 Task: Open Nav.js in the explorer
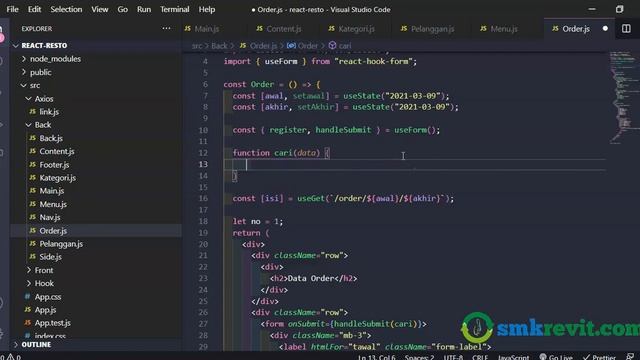pos(50,218)
